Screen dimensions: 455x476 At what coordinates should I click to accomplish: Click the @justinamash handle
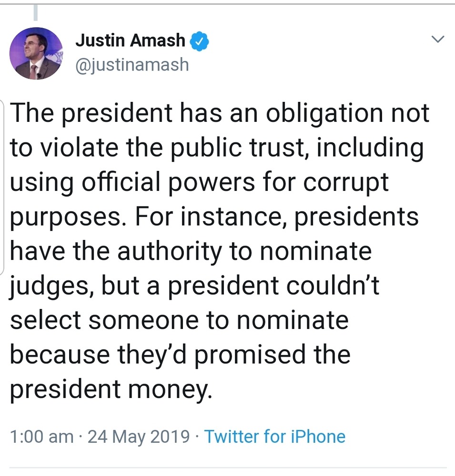click(132, 64)
